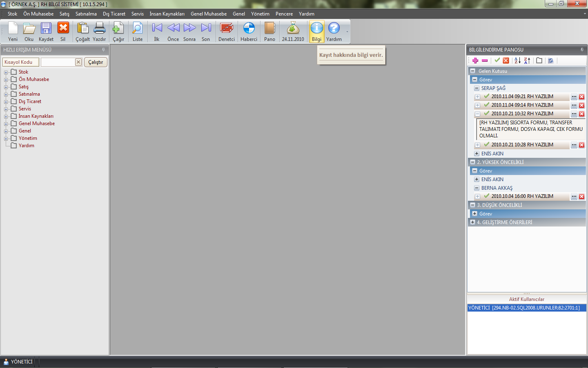Toggle pin on Hızlı Erişim Menüsü panel
The width and height of the screenshot is (588, 368).
click(103, 50)
